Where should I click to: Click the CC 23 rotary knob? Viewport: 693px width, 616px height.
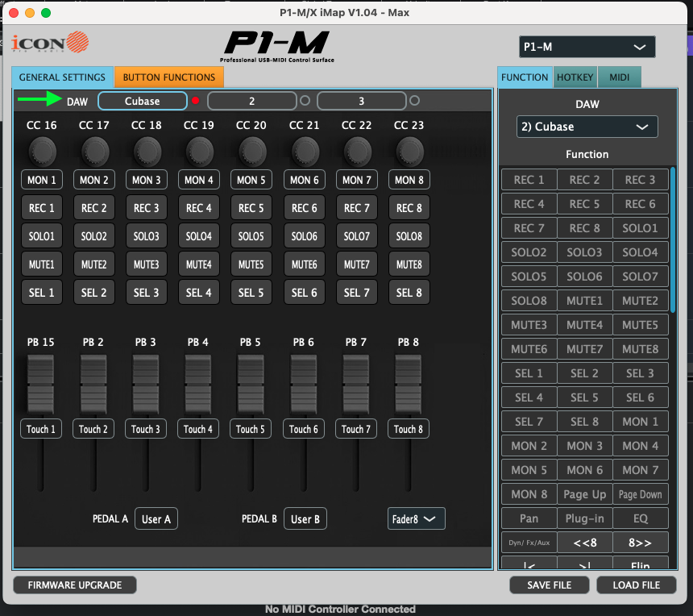point(409,152)
